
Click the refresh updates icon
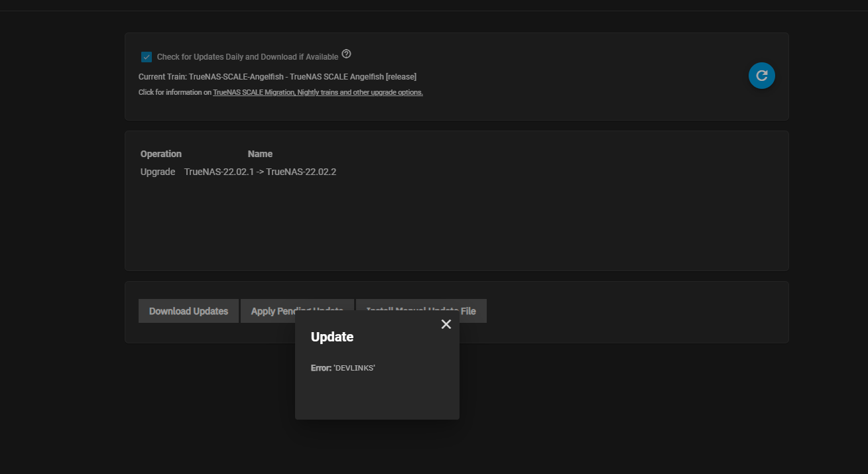point(762,76)
